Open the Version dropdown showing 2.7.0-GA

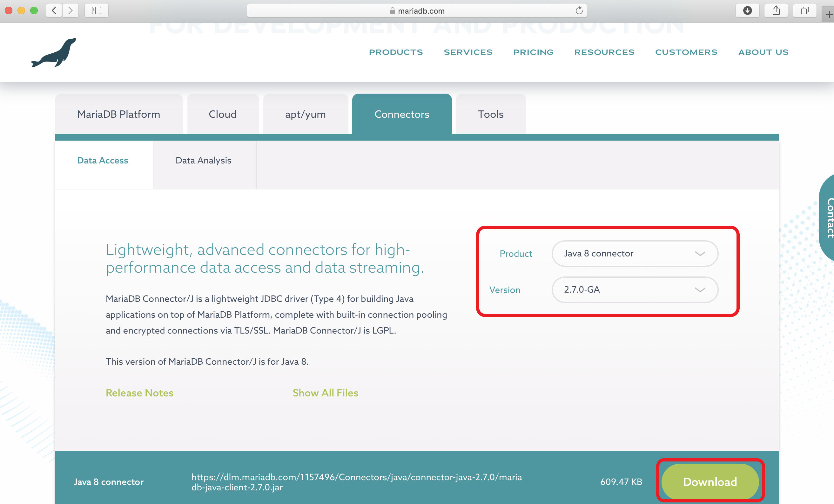click(x=635, y=289)
